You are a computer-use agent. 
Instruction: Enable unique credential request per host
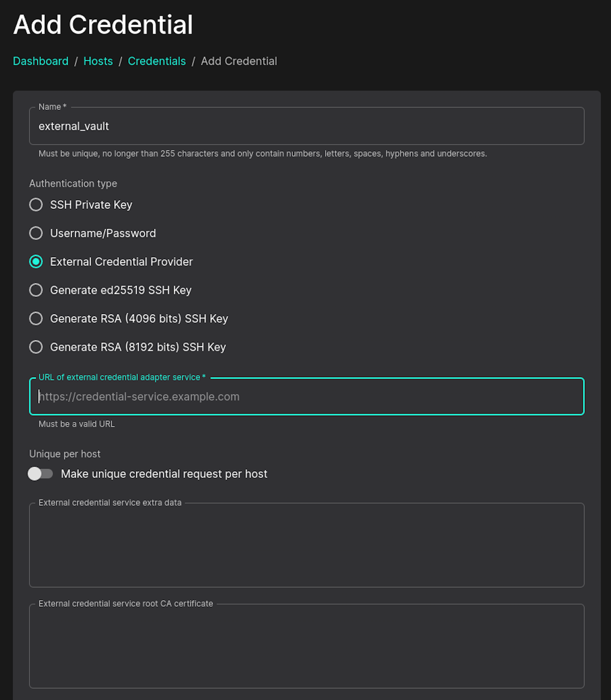(41, 474)
